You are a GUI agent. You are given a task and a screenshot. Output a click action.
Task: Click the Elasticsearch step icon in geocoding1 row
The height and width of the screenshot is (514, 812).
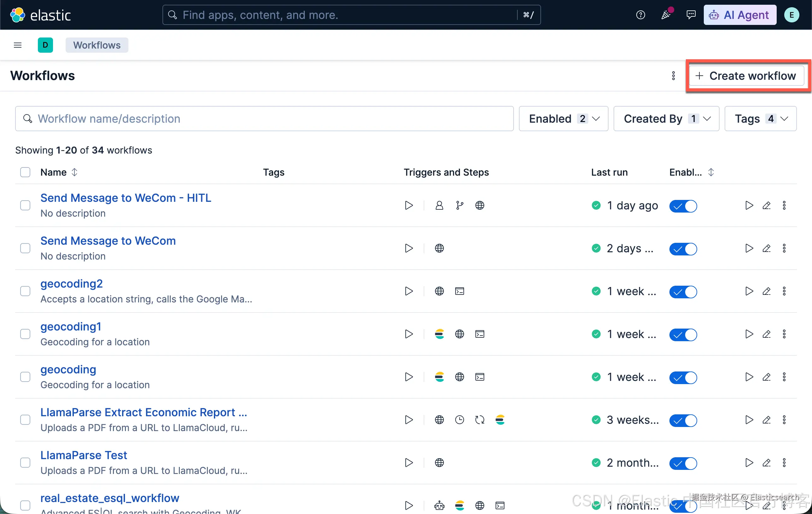439,334
